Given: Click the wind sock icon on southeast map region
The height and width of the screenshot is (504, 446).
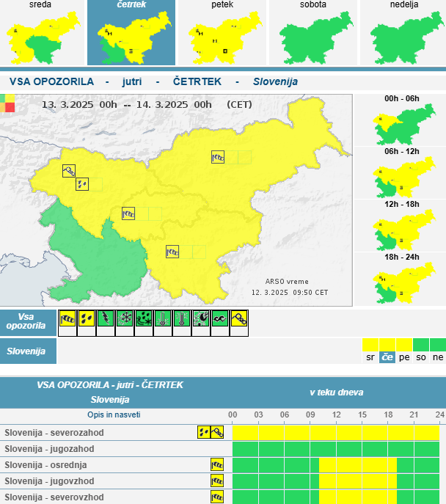Looking at the screenshot, I should tap(172, 252).
